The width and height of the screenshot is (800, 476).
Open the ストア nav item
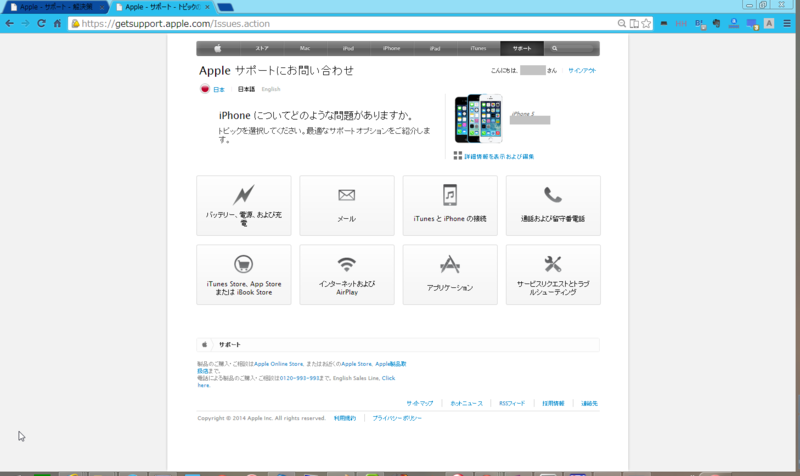coord(262,48)
